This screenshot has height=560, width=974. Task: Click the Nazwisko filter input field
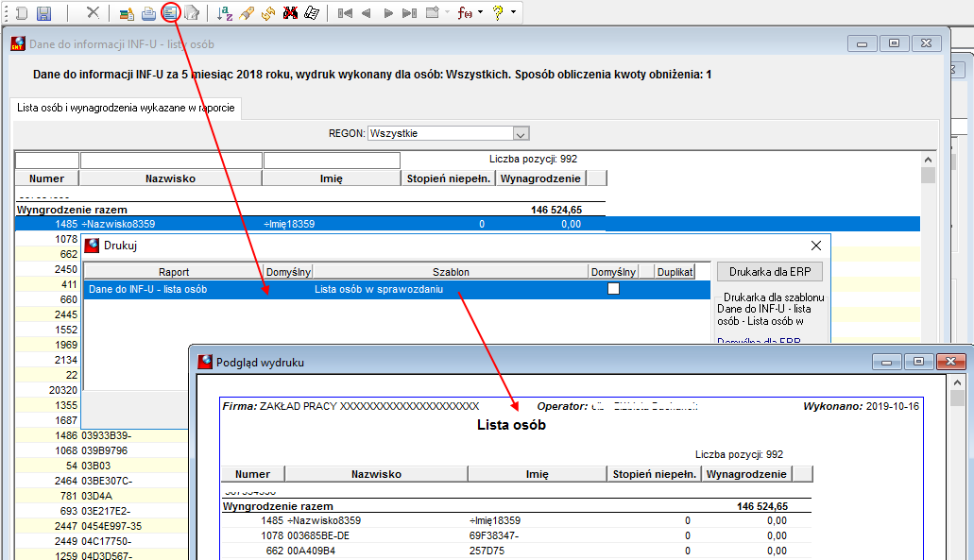[171, 161]
